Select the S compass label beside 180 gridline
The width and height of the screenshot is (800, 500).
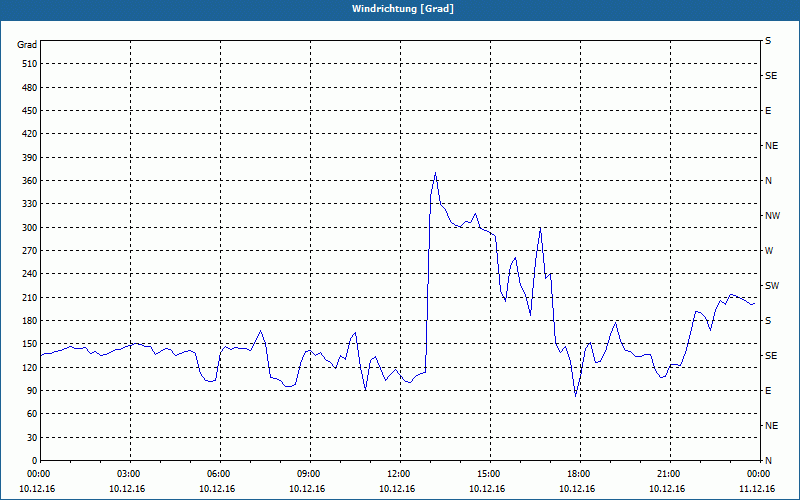tap(768, 320)
